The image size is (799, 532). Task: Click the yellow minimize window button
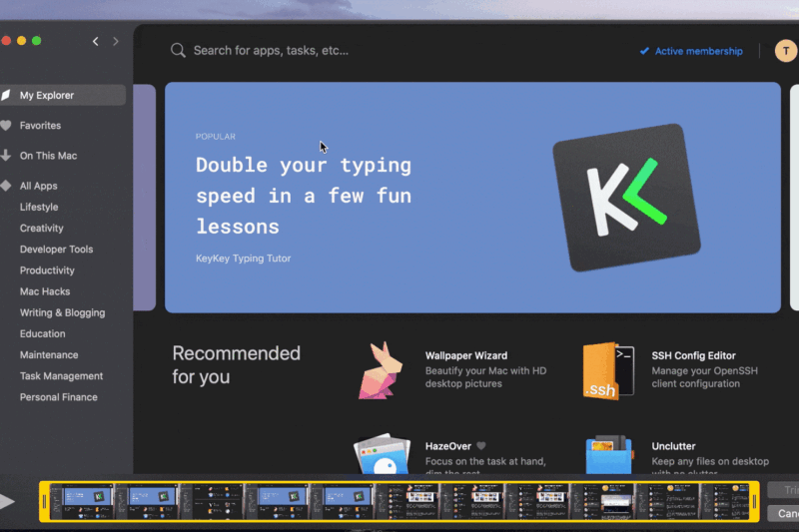[x=21, y=41]
